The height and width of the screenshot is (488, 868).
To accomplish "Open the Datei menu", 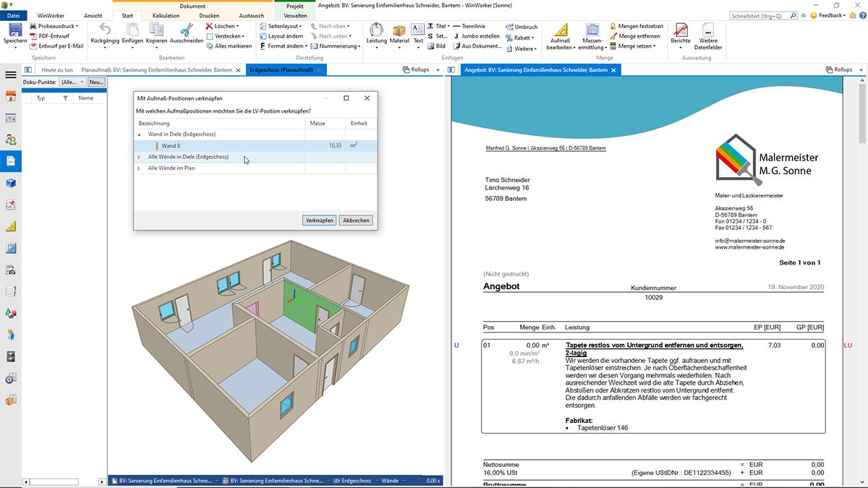I will 14,15.
